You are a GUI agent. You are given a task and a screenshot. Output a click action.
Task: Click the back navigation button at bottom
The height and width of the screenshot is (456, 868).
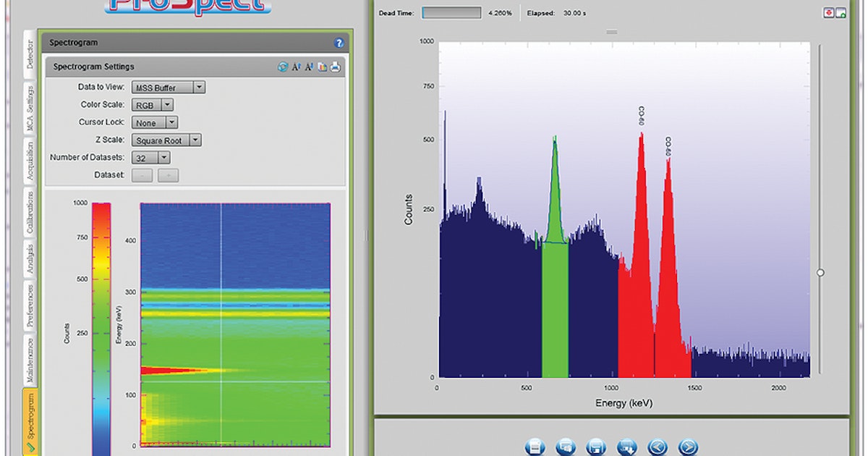658,446
